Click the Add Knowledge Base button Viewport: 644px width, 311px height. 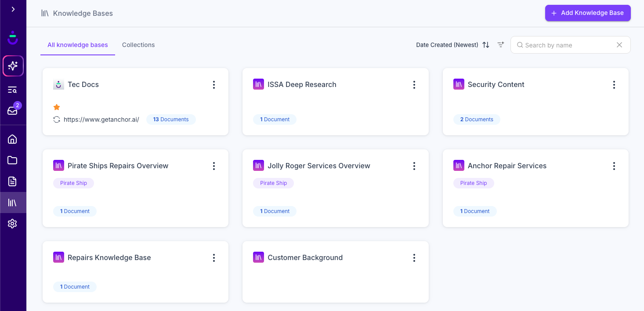(588, 13)
